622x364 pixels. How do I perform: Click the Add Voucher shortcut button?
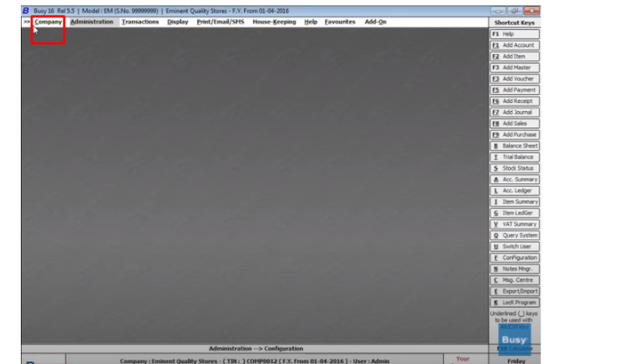[514, 79]
